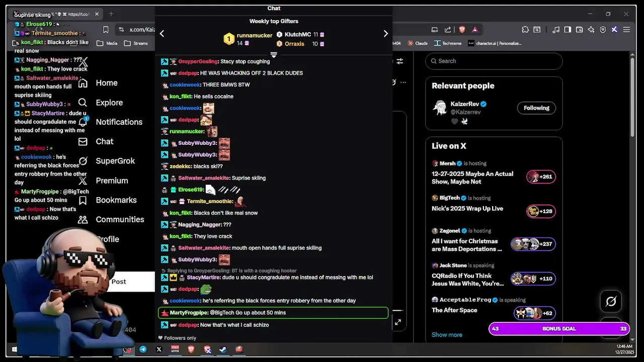Image resolution: width=644 pixels, height=362 pixels.
Task: Close the x.com browser tab
Action: click(x=97, y=14)
